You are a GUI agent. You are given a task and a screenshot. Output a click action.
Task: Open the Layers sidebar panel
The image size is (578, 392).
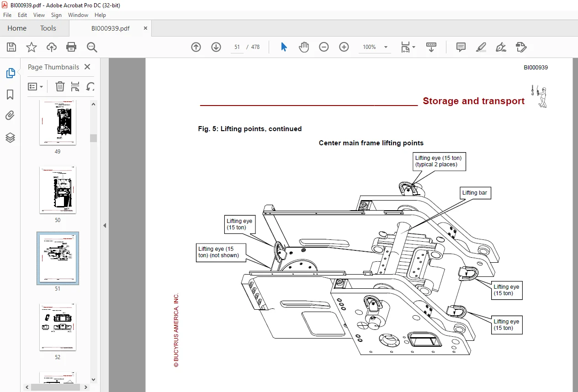10,137
